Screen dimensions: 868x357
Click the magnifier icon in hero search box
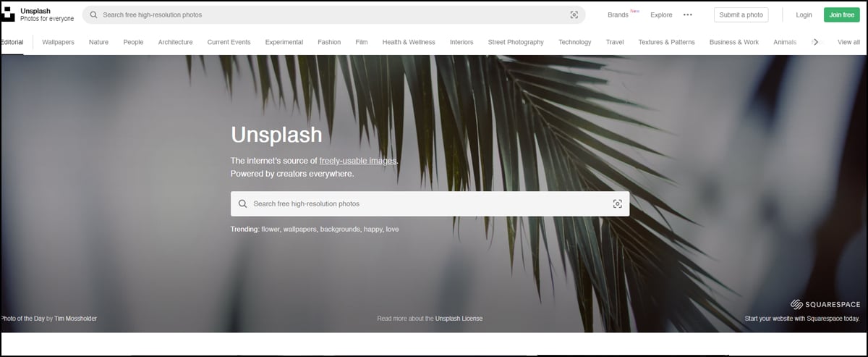coord(242,203)
